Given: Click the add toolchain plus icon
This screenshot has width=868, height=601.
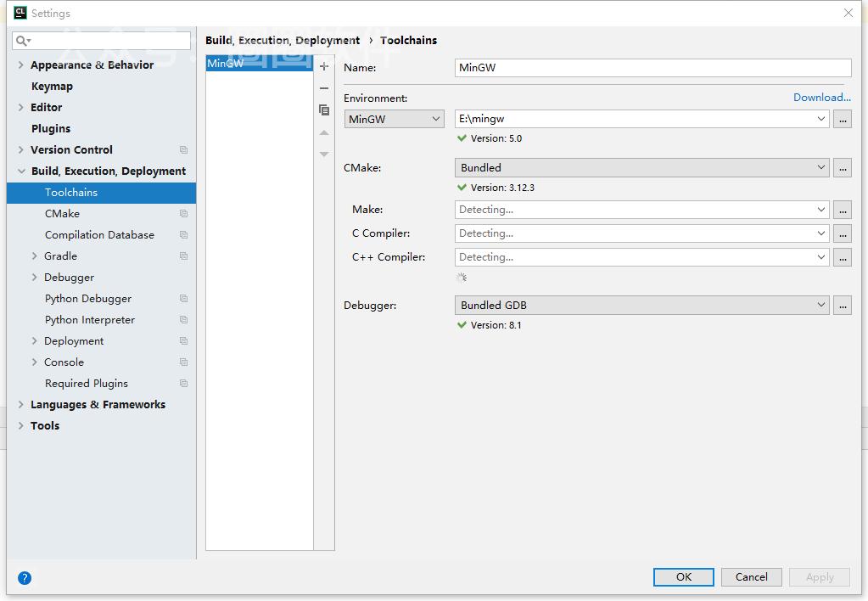Looking at the screenshot, I should [323, 66].
